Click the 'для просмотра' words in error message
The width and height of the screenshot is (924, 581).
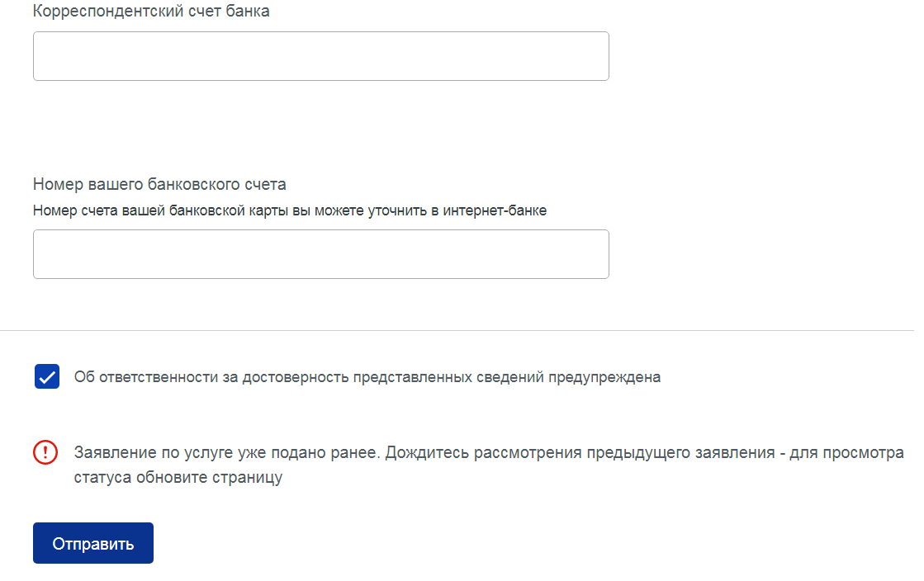(847, 452)
